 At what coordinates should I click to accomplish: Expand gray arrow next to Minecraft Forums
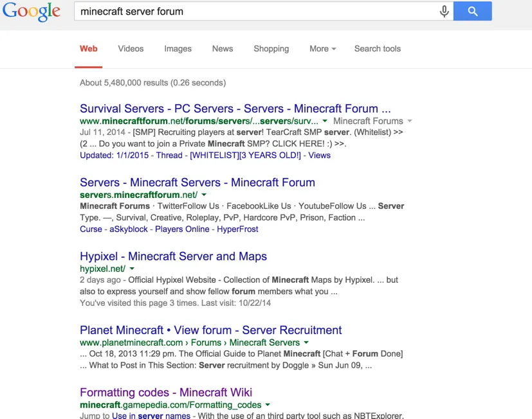(410, 121)
